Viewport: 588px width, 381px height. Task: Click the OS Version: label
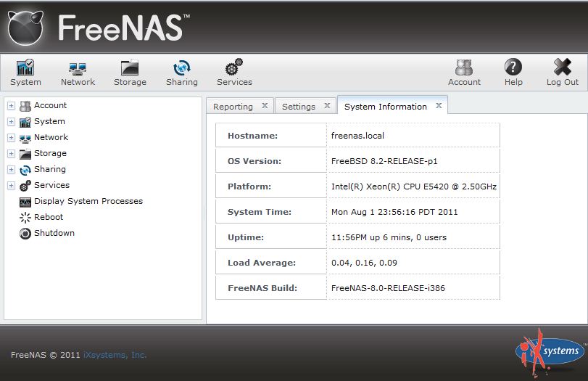tap(254, 161)
